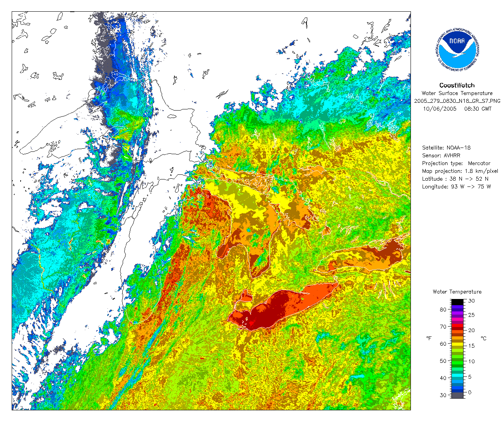Click the Water Temperature legend title
This screenshot has height=422, width=504.
457,292
